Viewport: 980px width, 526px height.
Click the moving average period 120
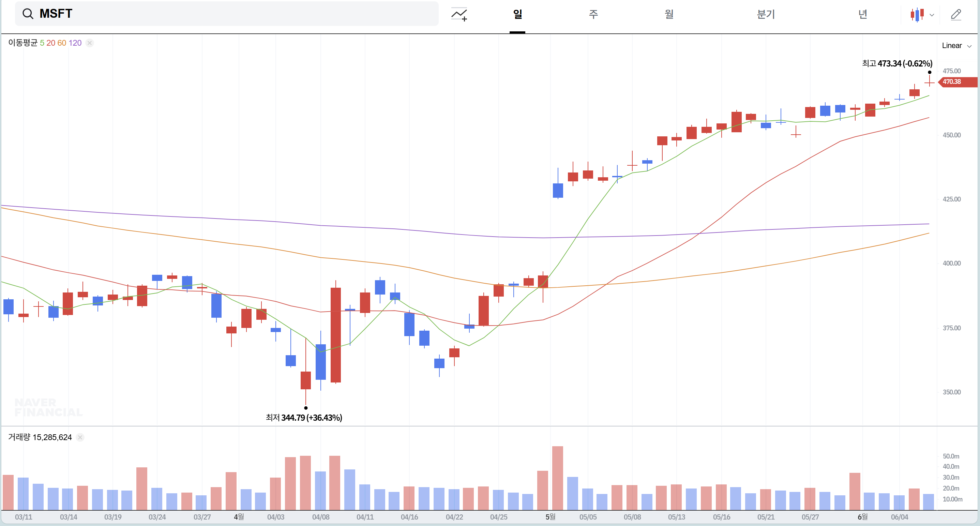pos(75,43)
